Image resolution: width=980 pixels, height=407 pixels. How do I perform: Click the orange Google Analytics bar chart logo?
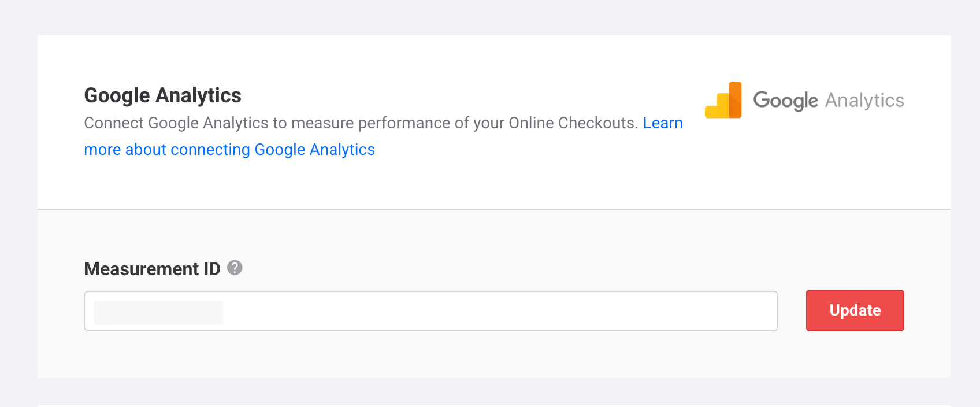pyautogui.click(x=723, y=101)
